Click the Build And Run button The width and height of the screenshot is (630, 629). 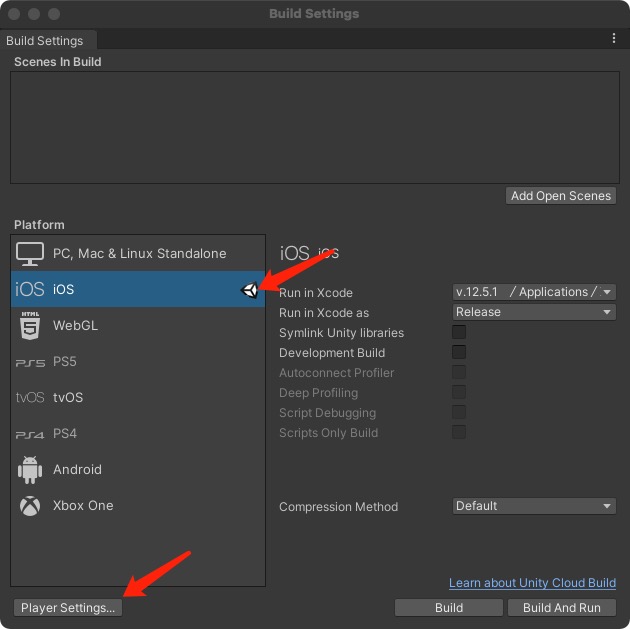tap(562, 608)
